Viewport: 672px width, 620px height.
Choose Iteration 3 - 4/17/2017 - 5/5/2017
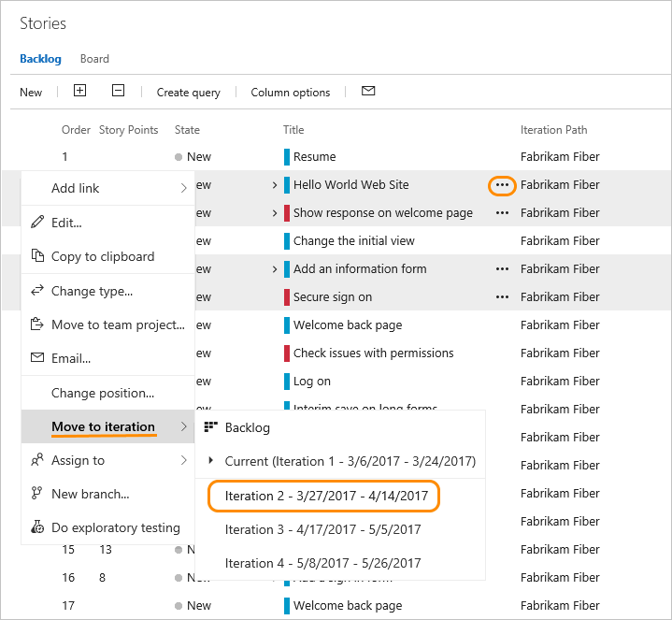coord(340,529)
